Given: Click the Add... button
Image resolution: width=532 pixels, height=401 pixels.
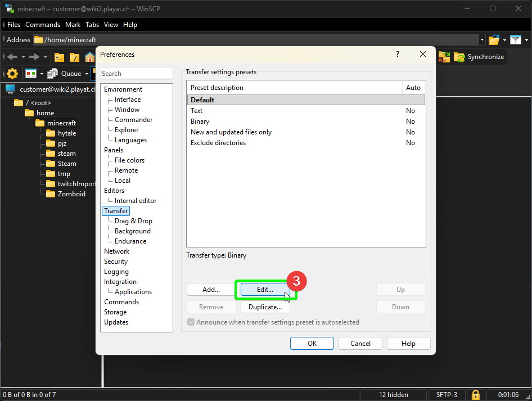Looking at the screenshot, I should [x=211, y=290].
